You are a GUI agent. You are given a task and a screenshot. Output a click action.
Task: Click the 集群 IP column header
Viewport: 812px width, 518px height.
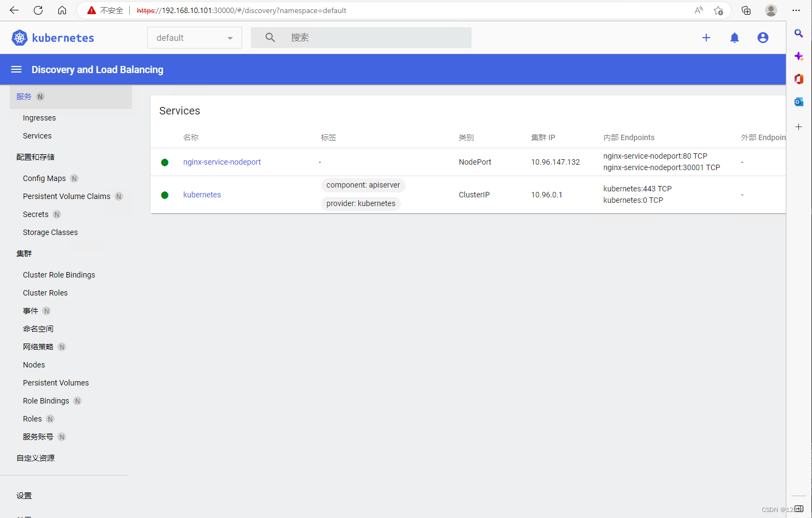(543, 137)
